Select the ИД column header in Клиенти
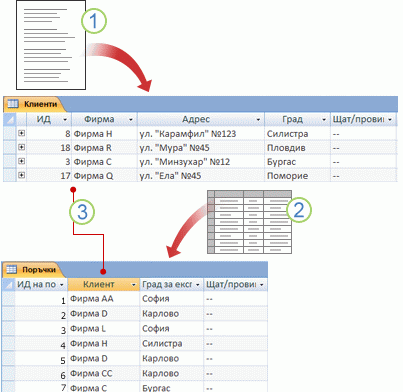Image resolution: width=403 pixels, height=392 pixels. click(49, 119)
